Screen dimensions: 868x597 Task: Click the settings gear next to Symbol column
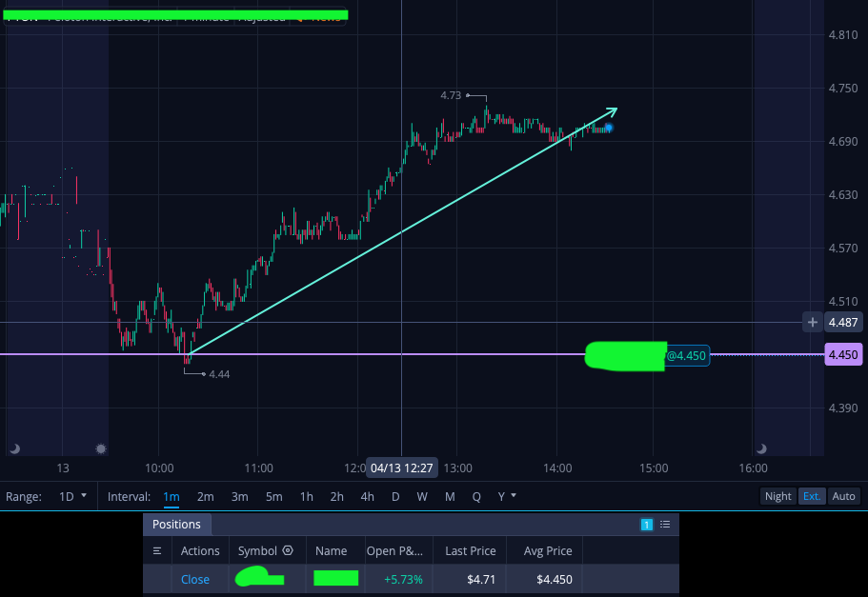[288, 550]
